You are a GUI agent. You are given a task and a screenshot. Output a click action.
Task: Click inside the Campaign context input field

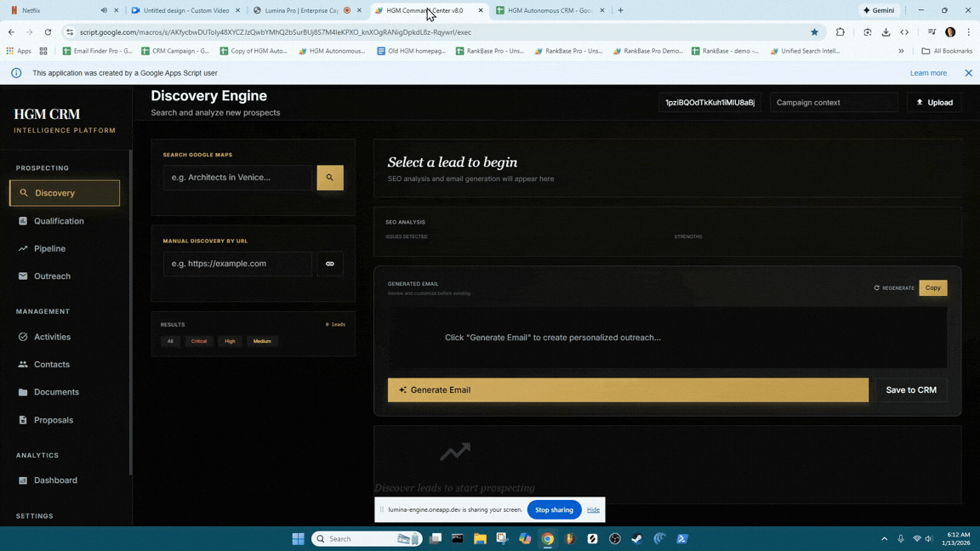point(834,102)
